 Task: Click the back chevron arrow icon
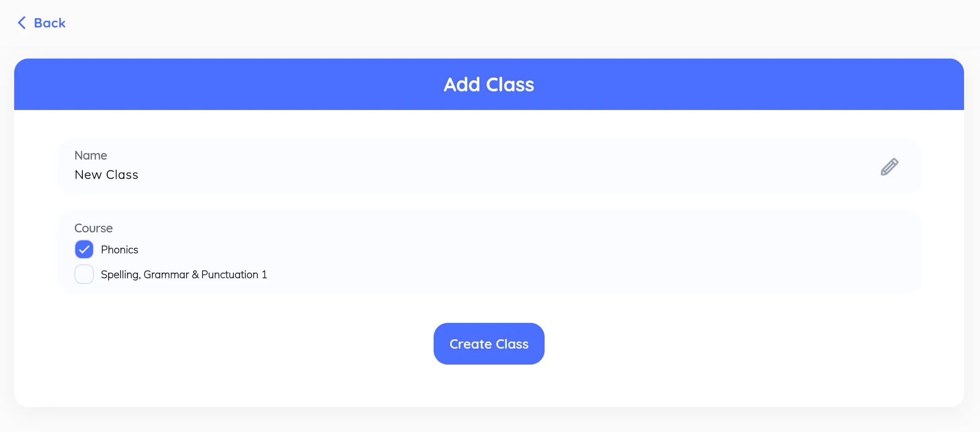point(21,23)
